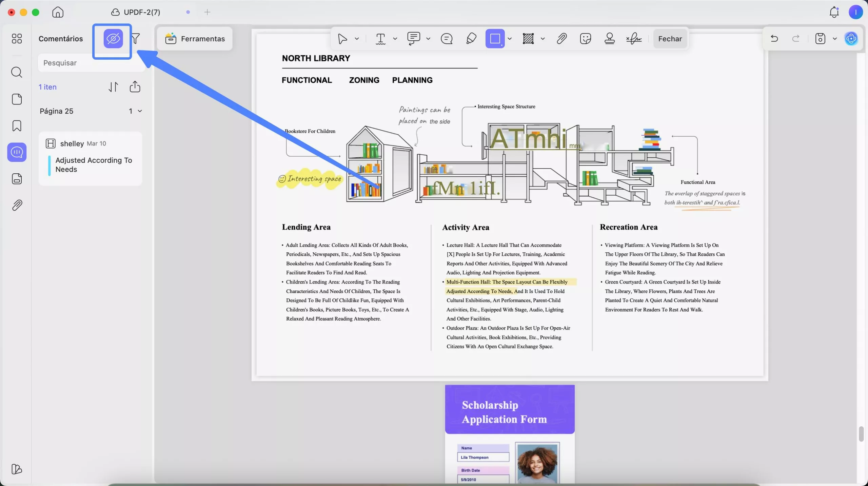Viewport: 868px width, 486px height.
Task: Export comments with the share icon
Action: (135, 86)
